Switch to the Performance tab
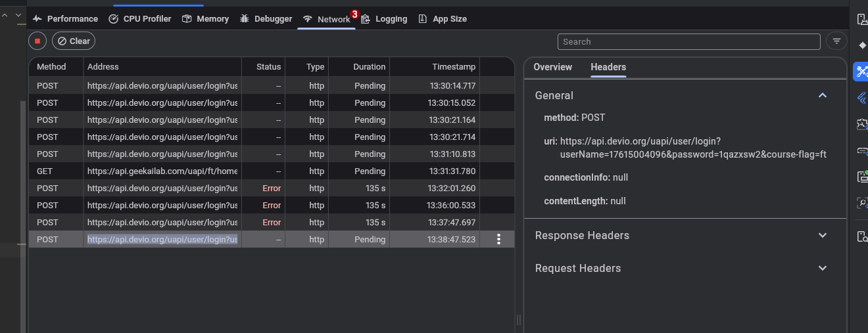The height and width of the screenshot is (333, 868). pos(65,19)
